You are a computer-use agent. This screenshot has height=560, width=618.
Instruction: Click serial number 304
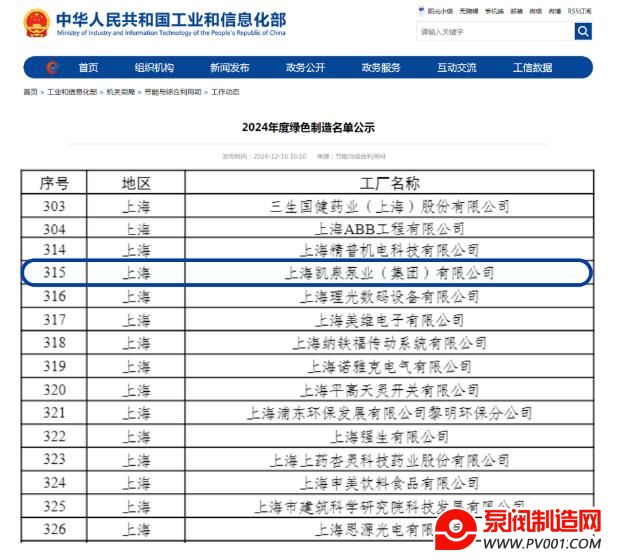pyautogui.click(x=54, y=229)
